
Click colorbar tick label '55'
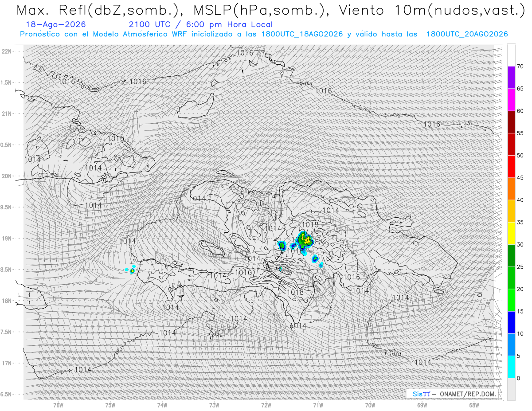coord(520,133)
